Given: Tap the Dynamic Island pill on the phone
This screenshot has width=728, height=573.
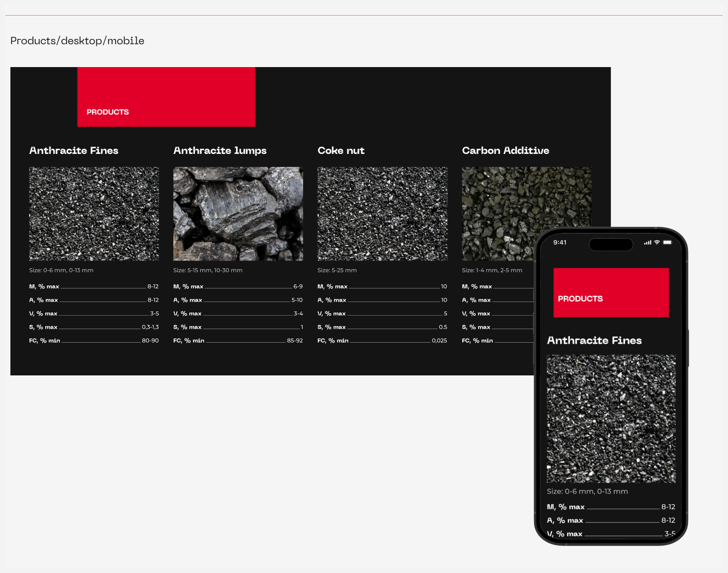Looking at the screenshot, I should tap(611, 244).
